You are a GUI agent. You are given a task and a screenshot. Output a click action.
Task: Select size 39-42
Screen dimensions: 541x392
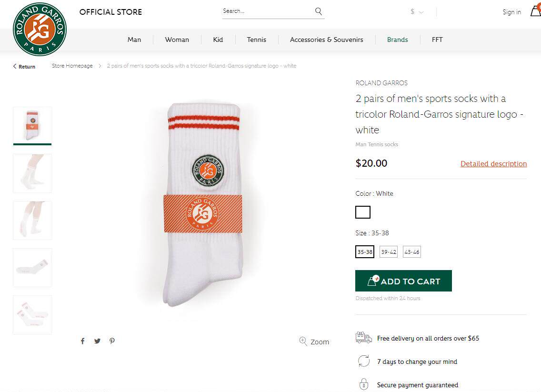[389, 252]
